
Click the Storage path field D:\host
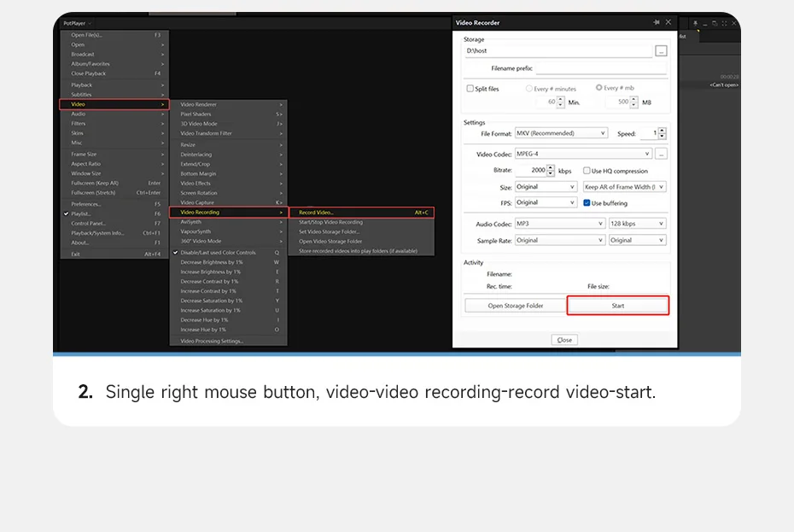(x=558, y=50)
